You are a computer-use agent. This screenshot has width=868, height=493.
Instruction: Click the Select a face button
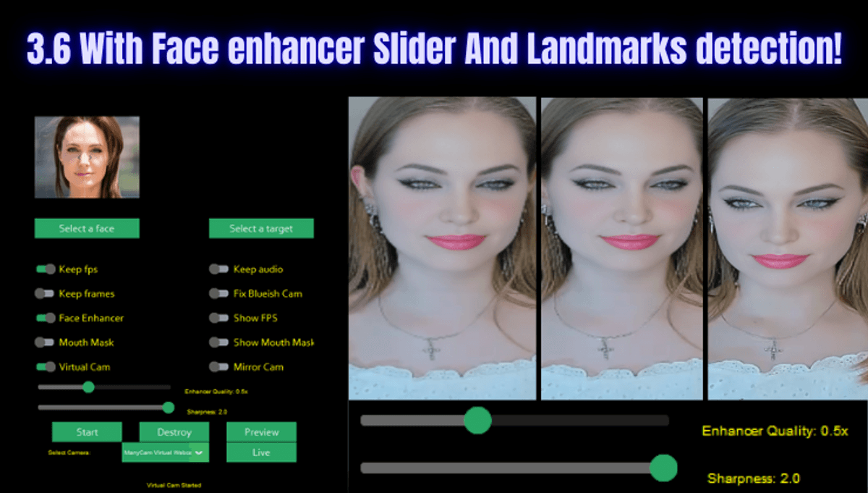(x=87, y=229)
